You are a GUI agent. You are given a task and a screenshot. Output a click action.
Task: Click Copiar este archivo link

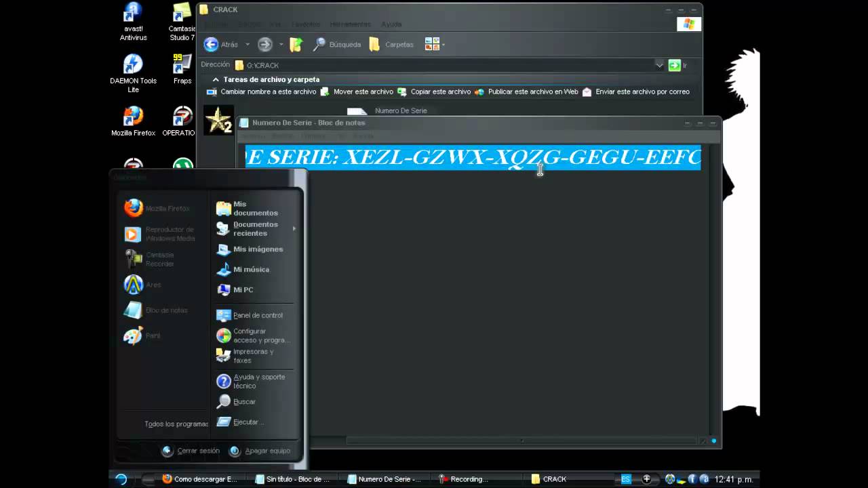coord(434,91)
